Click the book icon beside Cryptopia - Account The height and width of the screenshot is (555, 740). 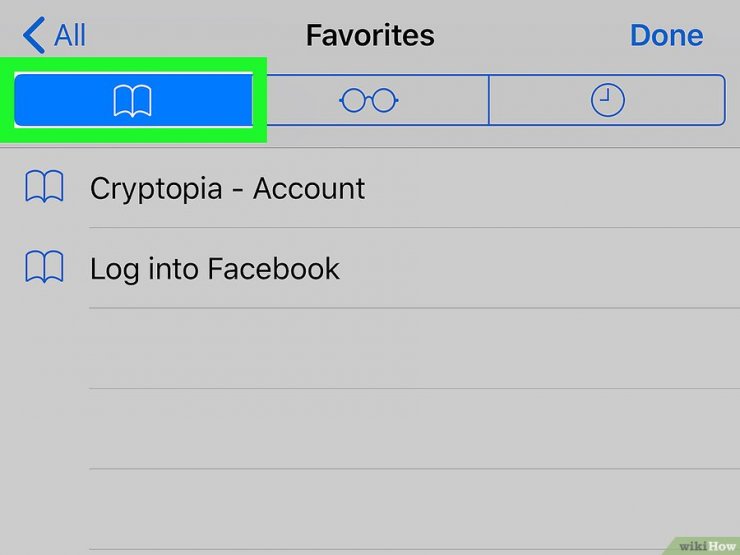44,186
